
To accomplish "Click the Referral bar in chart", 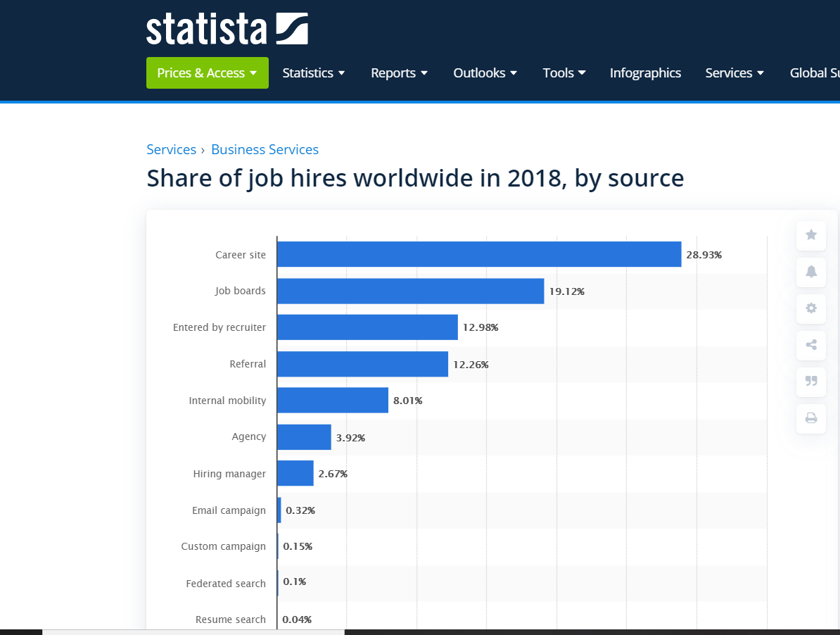I will click(363, 364).
